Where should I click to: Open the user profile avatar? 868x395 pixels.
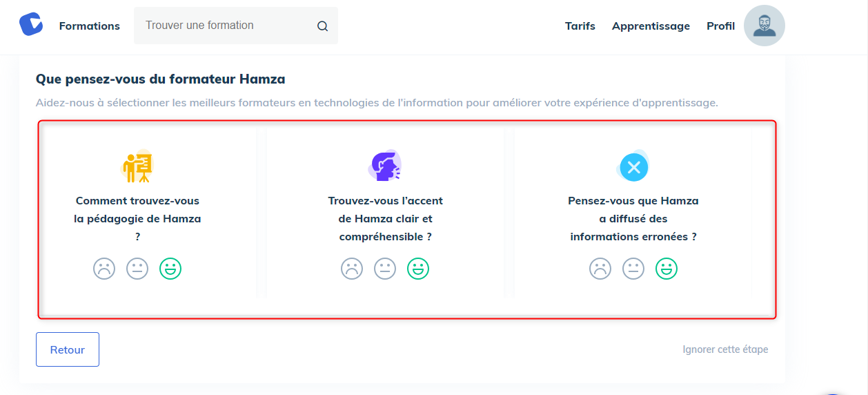tap(765, 26)
